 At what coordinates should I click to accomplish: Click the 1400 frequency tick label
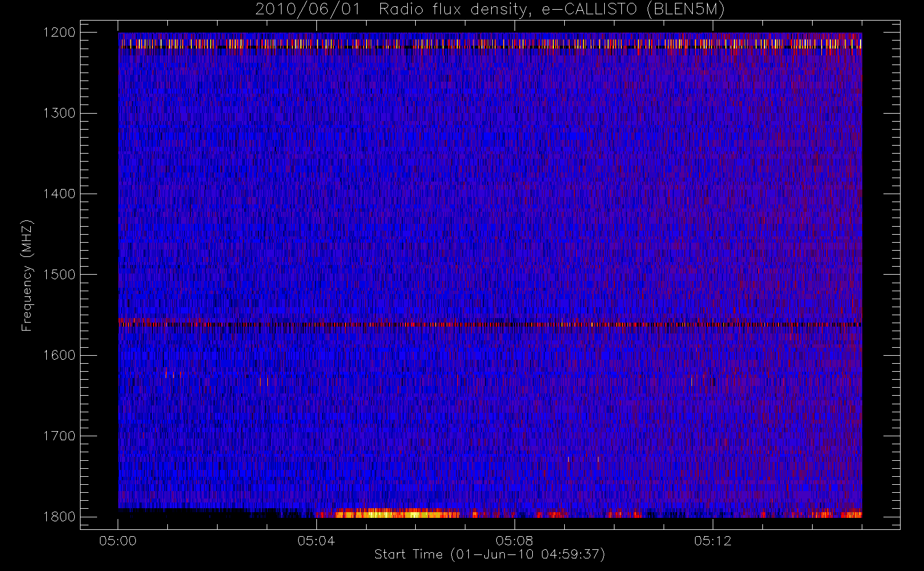[59, 194]
